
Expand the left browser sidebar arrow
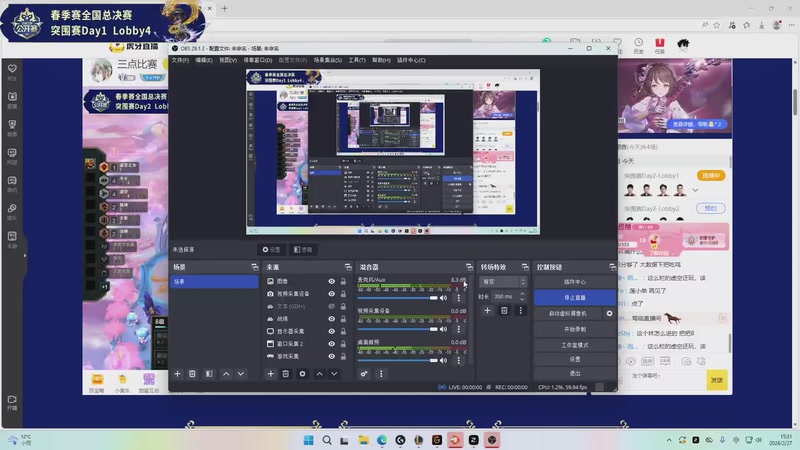[24, 256]
